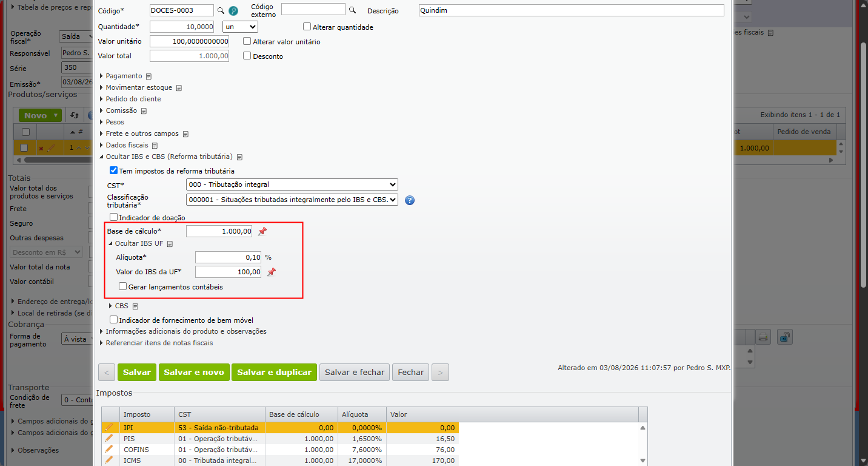Screen dimensions: 868x466
Task: Click green Novo button in background Produtos/serviços
Action: click(40, 115)
